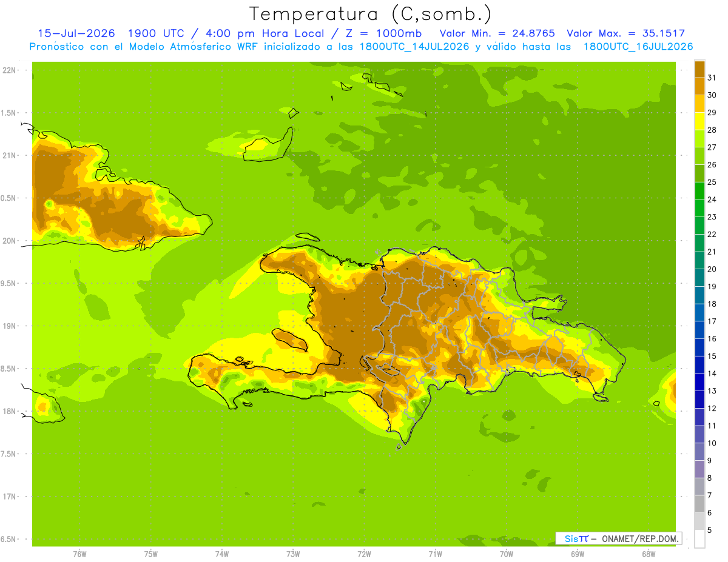Image resolution: width=728 pixels, height=562 pixels.
Task: Click the legend value '18' on color scale
Action: [x=712, y=304]
